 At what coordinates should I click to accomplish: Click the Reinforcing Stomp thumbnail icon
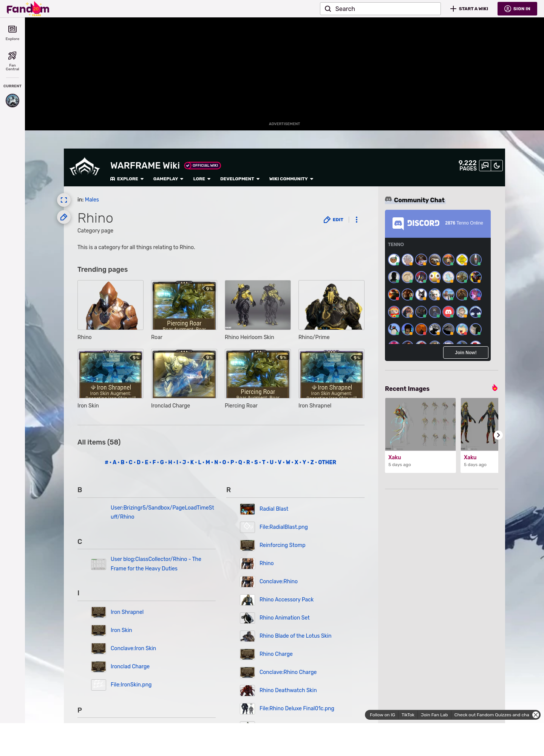click(x=247, y=545)
